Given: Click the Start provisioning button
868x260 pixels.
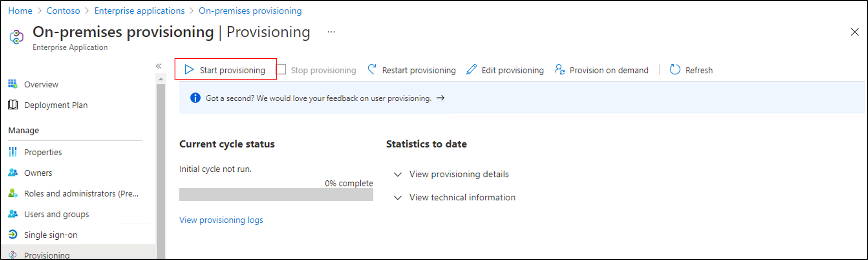Looking at the screenshot, I should tap(226, 70).
